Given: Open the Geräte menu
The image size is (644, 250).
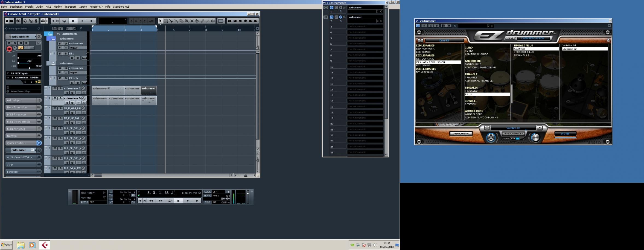Looking at the screenshot, I should tap(83, 7).
